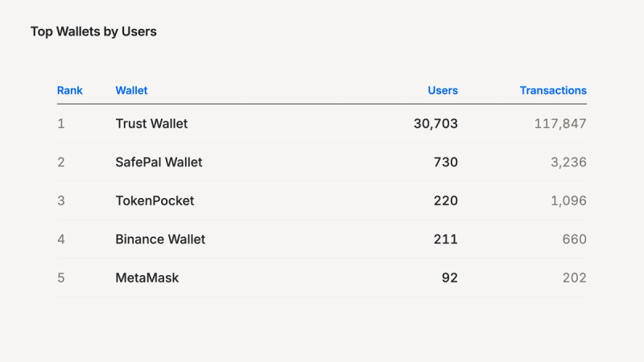The image size is (644, 362).
Task: Click MetaMask transactions value 202
Action: [x=575, y=278]
